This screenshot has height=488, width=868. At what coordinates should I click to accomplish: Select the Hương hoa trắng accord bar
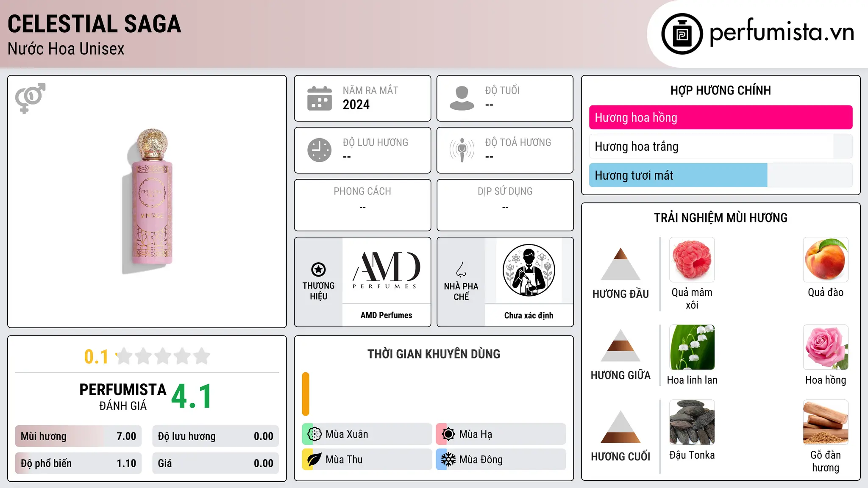point(721,146)
